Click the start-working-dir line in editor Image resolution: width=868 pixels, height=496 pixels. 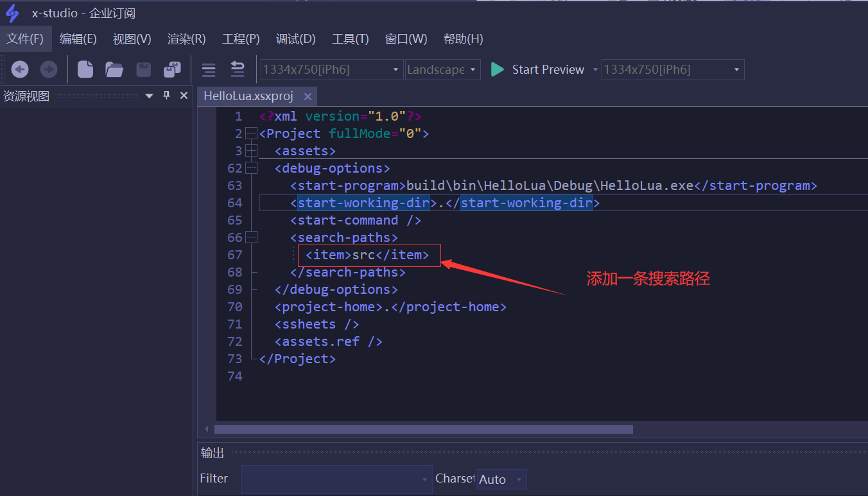445,203
